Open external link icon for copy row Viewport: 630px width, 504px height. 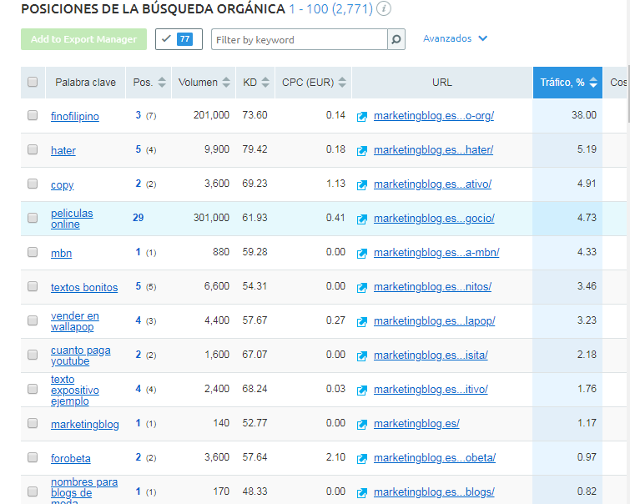pos(362,185)
